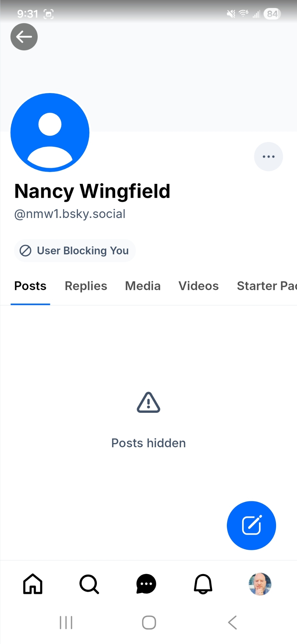This screenshot has width=297, height=644.
Task: Tap the User Blocking You label
Action: click(x=75, y=251)
